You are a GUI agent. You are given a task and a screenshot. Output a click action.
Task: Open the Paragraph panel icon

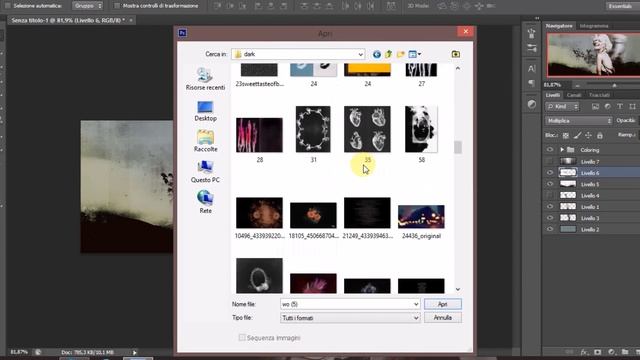click(531, 83)
